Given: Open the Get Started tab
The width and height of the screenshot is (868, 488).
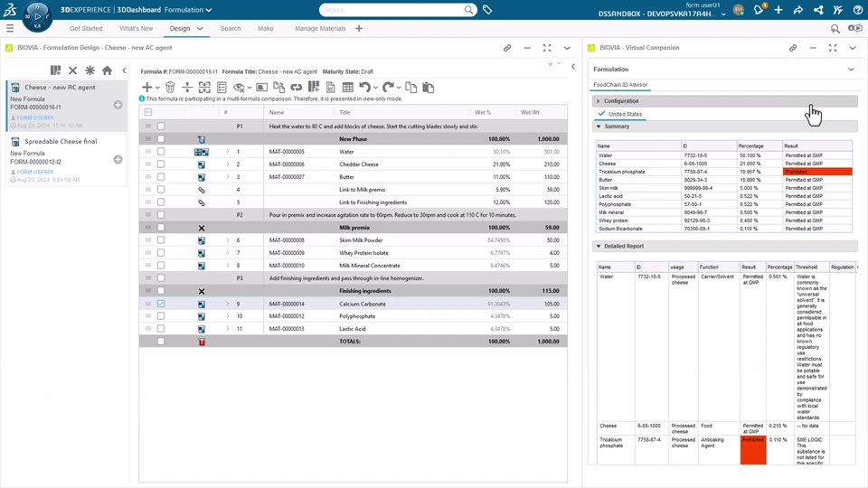Looking at the screenshot, I should coord(86,28).
